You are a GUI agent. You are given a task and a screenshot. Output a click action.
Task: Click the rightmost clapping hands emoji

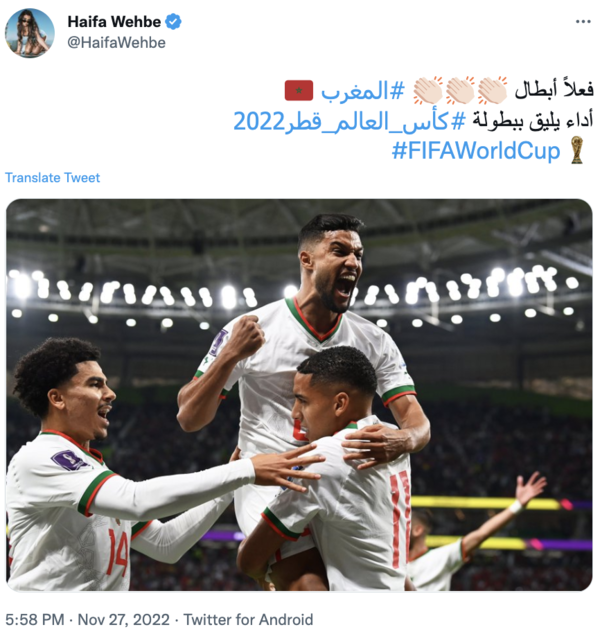(x=492, y=90)
